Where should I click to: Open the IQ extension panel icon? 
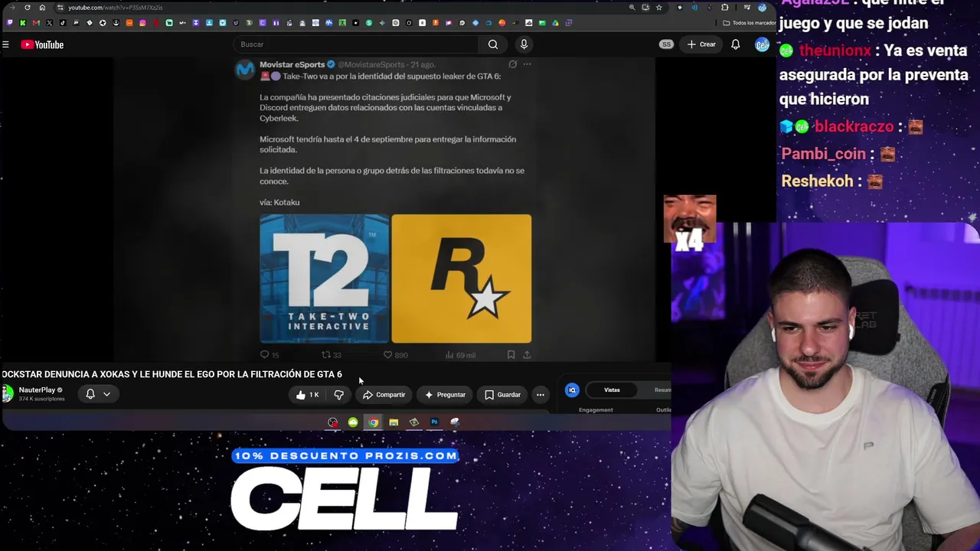pyautogui.click(x=572, y=390)
